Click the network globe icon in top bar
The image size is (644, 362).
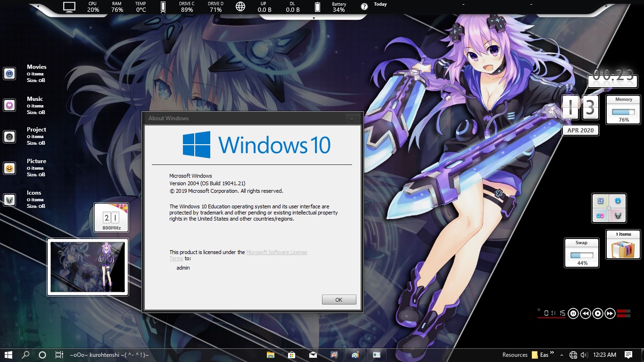(240, 7)
